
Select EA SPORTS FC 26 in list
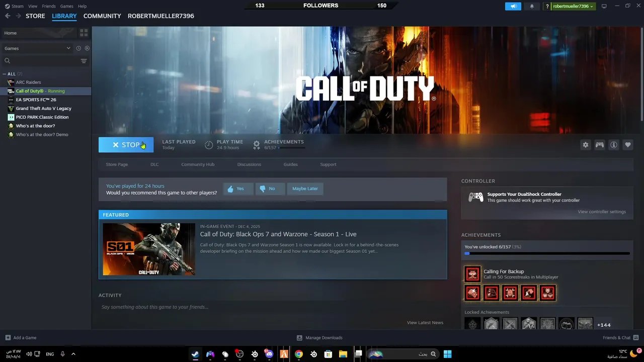pos(36,100)
